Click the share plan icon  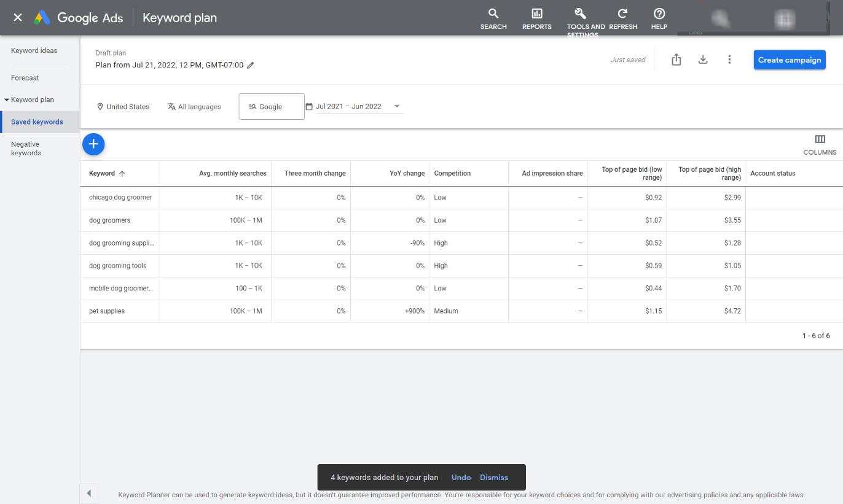(676, 60)
